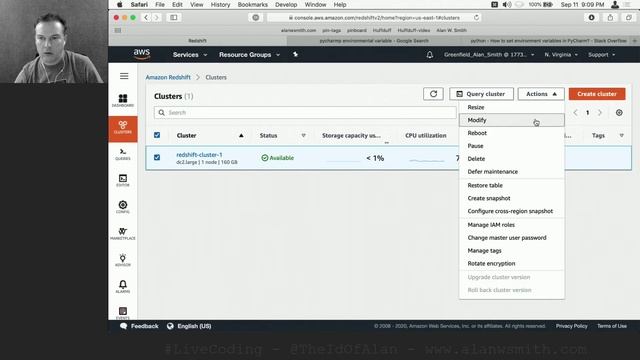Click the Create cluster button
This screenshot has height=360, width=640.
click(x=597, y=94)
